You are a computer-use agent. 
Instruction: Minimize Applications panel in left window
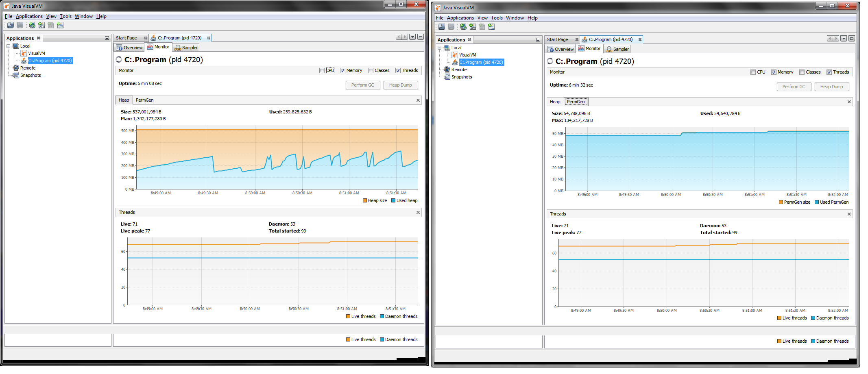coord(107,38)
